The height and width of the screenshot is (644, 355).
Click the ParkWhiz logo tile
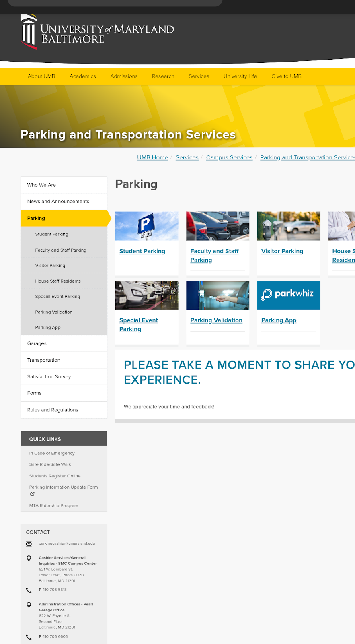point(289,295)
